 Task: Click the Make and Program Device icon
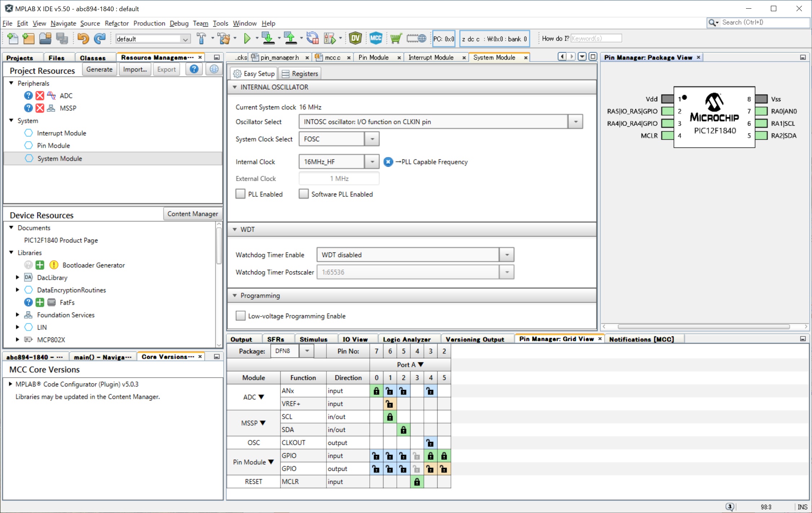pos(268,39)
